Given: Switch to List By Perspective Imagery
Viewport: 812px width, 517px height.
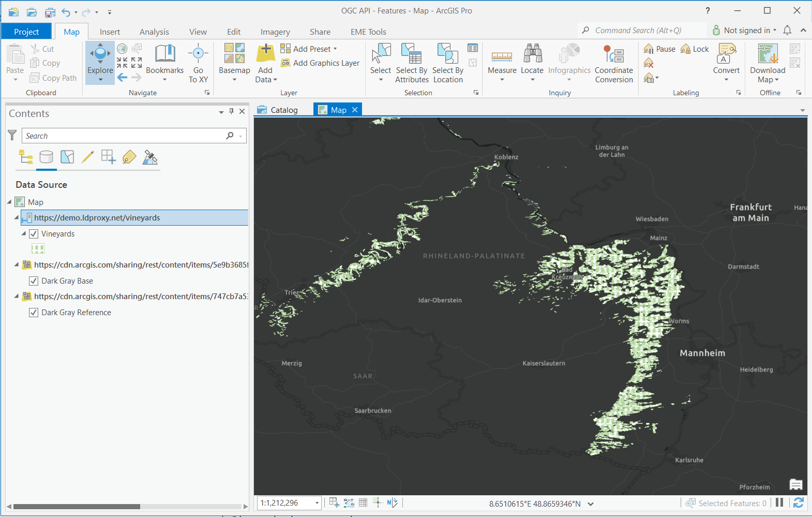Looking at the screenshot, I should (x=150, y=157).
